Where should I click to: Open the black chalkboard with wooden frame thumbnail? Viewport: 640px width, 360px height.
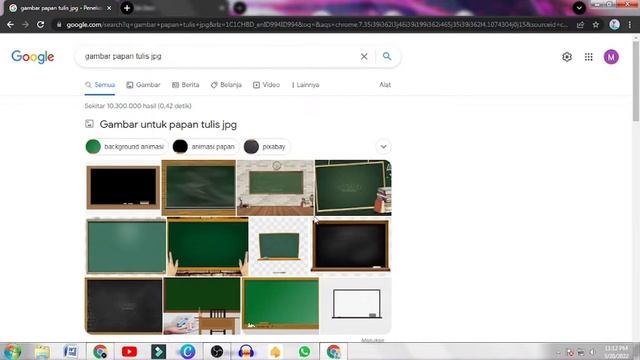coord(123,188)
